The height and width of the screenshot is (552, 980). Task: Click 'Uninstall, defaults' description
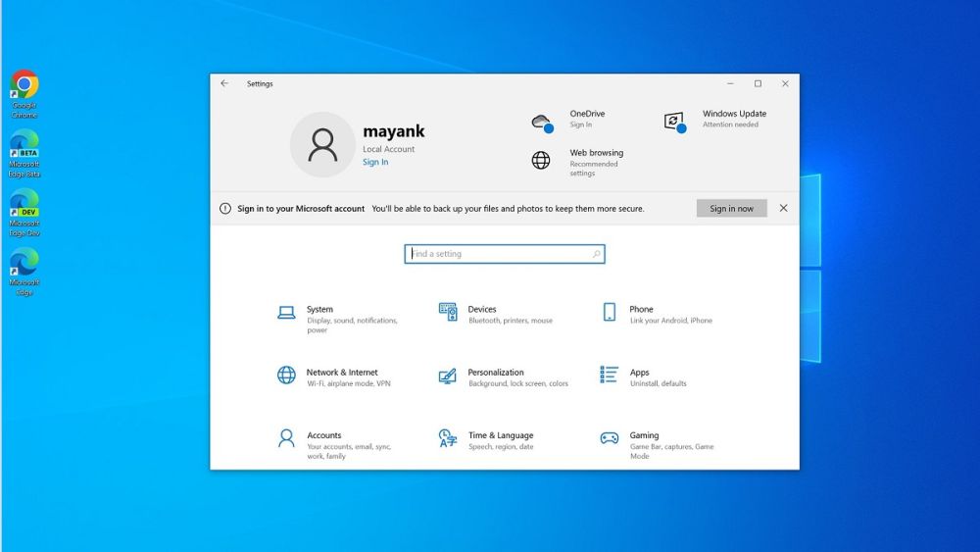[x=659, y=383]
